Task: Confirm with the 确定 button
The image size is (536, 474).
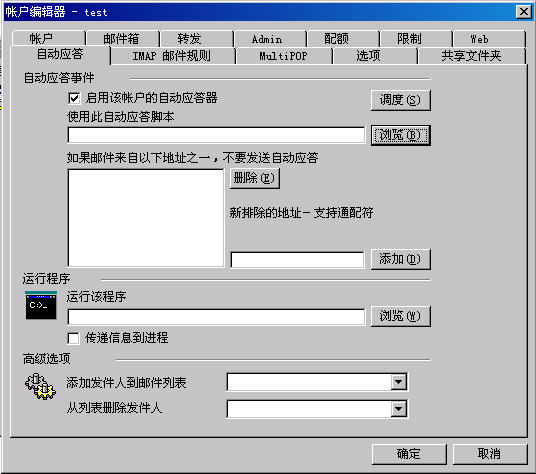Action: click(x=409, y=454)
